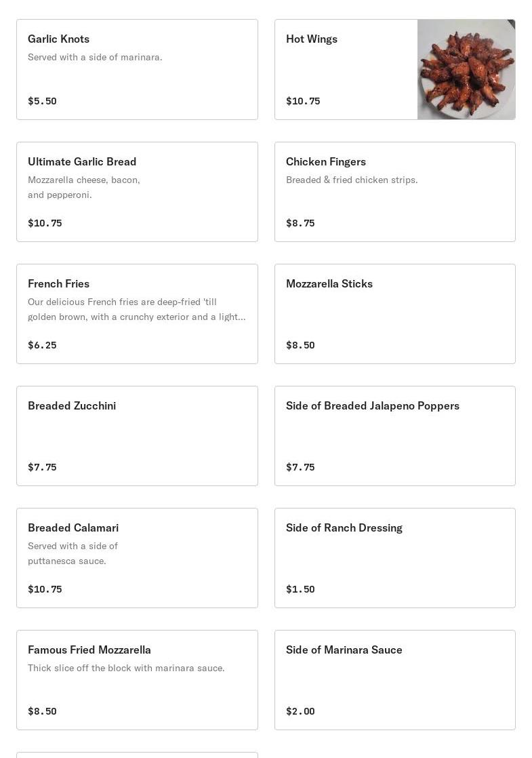Viewport: 532px width, 758px height.
Task: Click the truncated French Fries description
Action: (x=136, y=310)
